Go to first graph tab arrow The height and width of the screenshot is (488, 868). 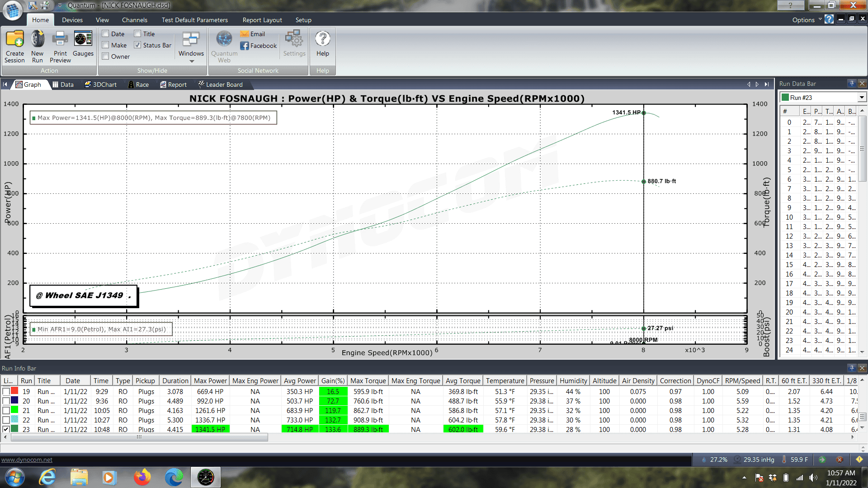click(x=5, y=84)
